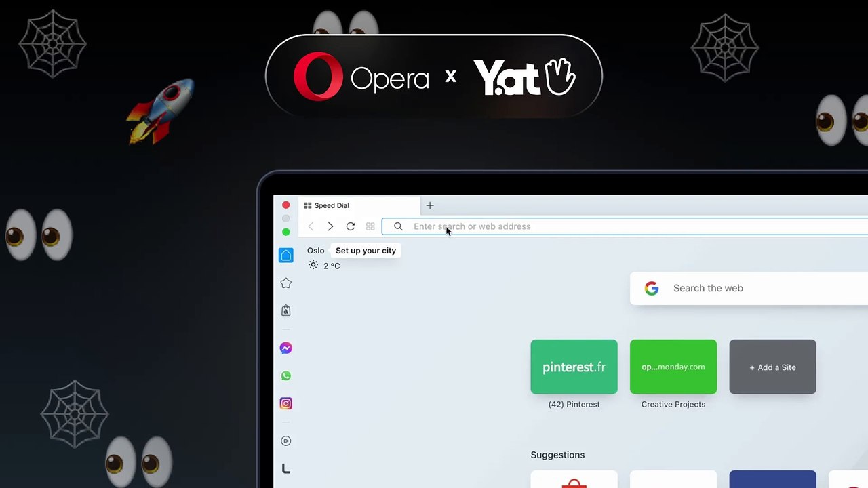Click the green full-screen window button
Image resolution: width=868 pixels, height=488 pixels.
point(286,232)
